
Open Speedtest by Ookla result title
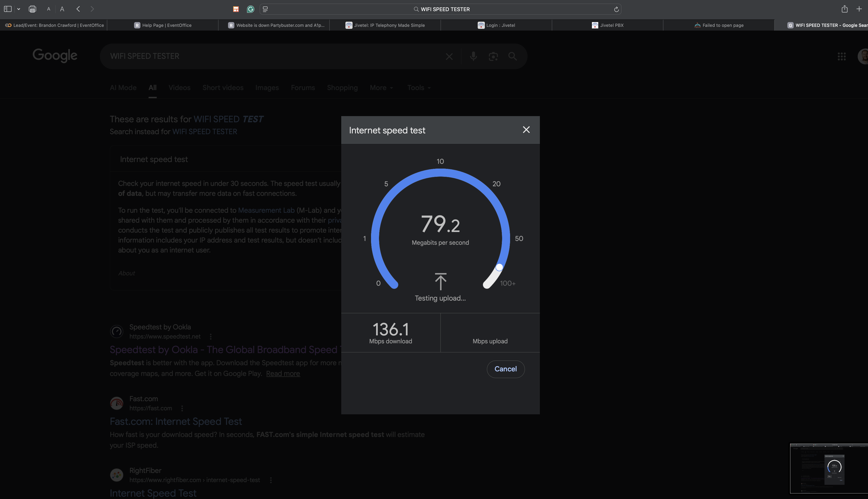[x=225, y=349]
